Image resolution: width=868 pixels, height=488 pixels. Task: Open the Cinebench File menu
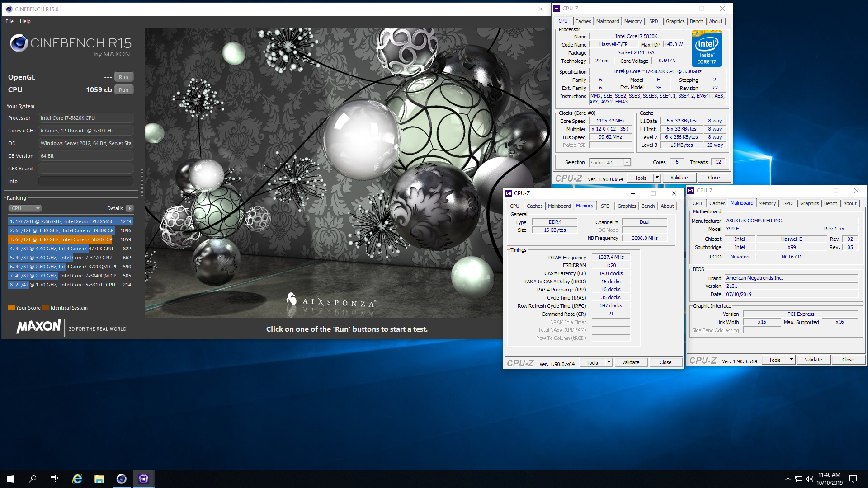coord(9,21)
